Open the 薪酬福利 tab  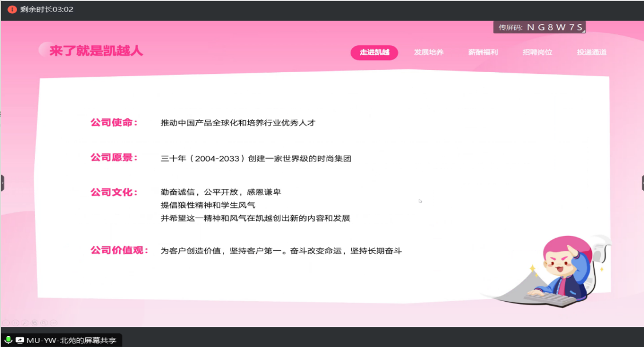483,53
